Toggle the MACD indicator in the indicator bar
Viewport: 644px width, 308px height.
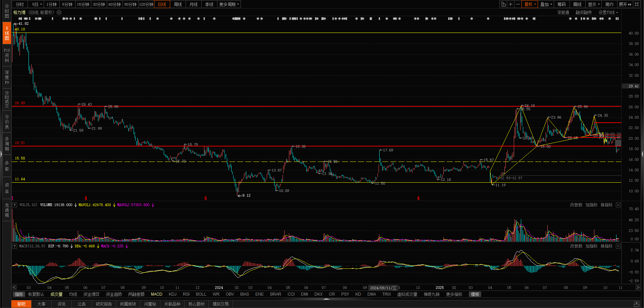[x=156, y=294]
